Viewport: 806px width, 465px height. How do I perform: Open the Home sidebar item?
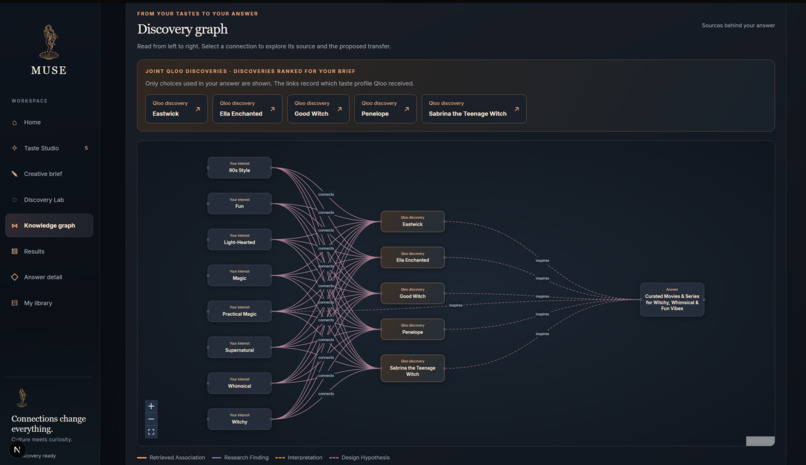coord(49,122)
